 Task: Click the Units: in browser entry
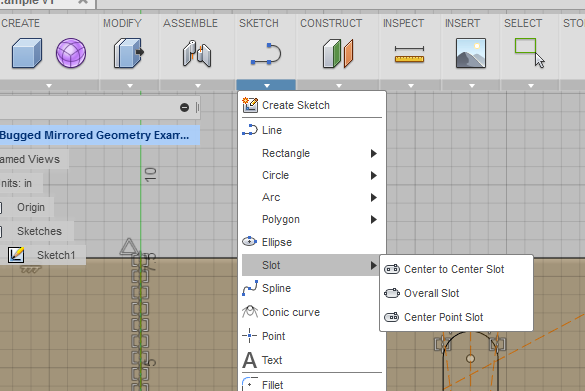(x=16, y=183)
